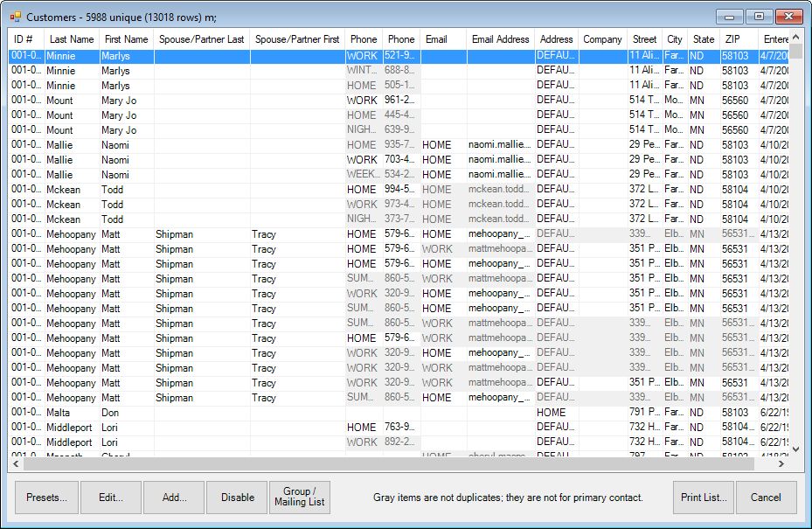
Task: Click the Disable button
Action: (x=237, y=498)
